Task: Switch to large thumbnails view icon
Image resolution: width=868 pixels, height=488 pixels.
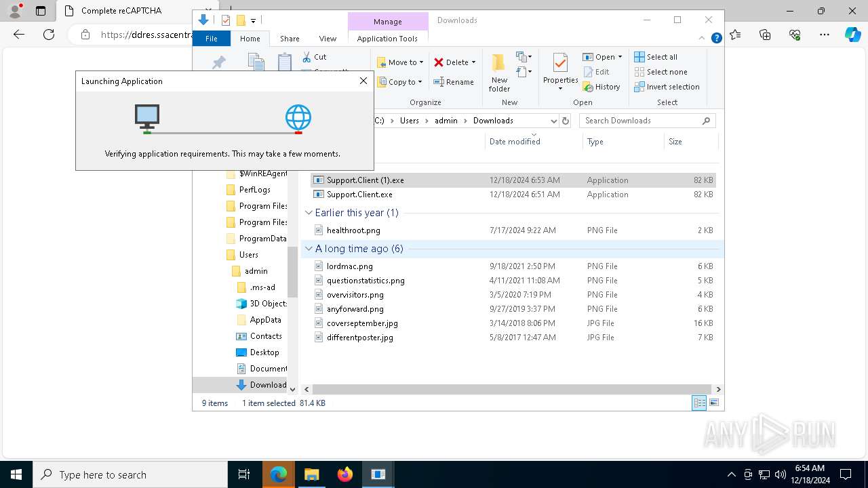Action: point(713,403)
